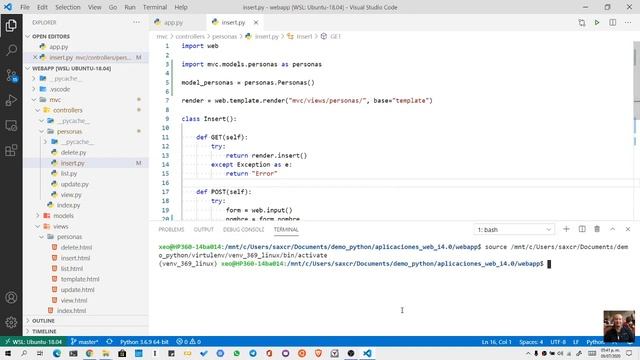The image size is (640, 360).
Task: Open Windows Start menu
Action: click(x=8, y=353)
